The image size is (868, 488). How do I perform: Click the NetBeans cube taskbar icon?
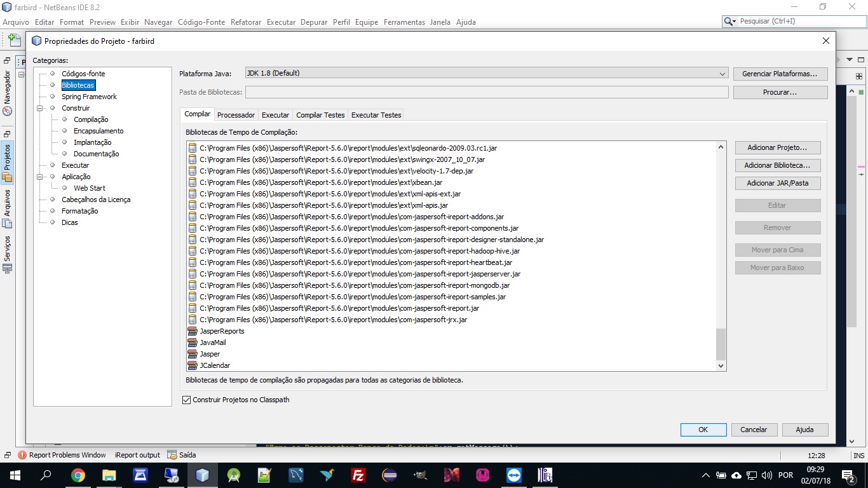click(203, 475)
